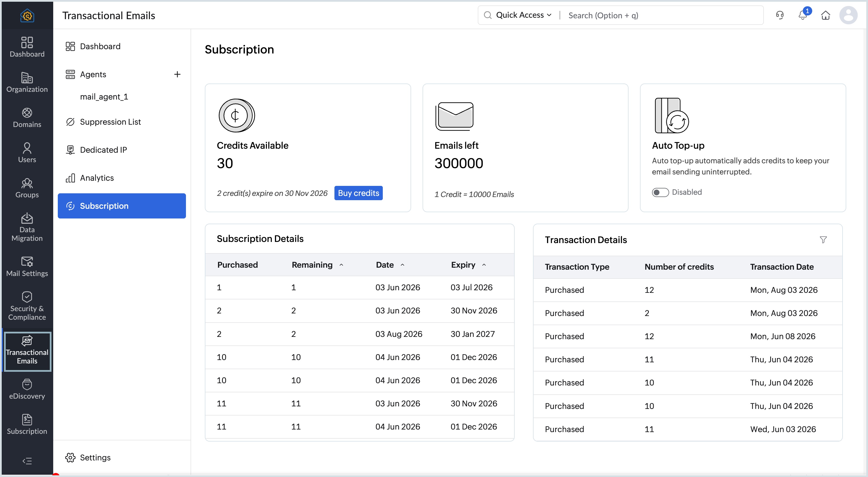This screenshot has height=477, width=868.
Task: Click the 2 credit(s) expire notice text
Action: click(272, 193)
